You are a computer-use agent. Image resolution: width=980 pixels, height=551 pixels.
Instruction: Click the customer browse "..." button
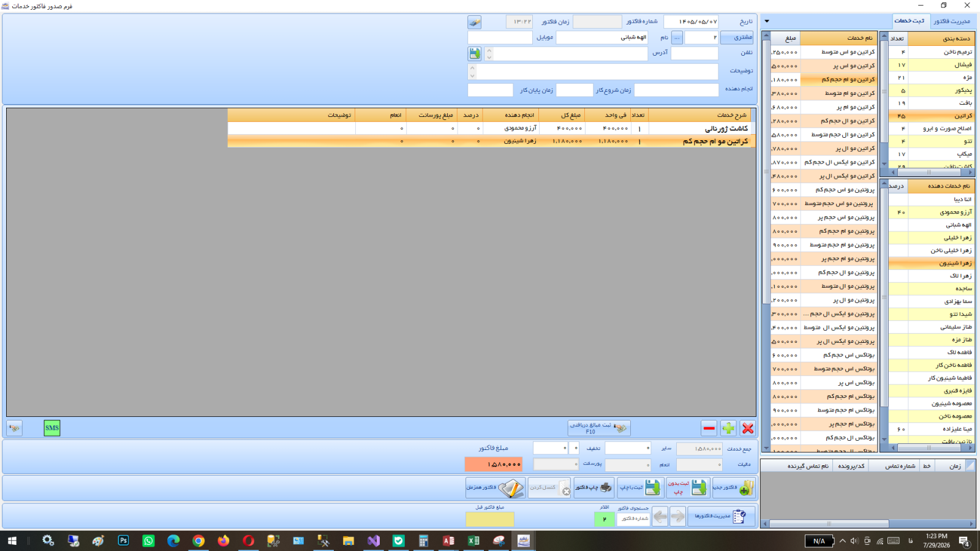[677, 37]
